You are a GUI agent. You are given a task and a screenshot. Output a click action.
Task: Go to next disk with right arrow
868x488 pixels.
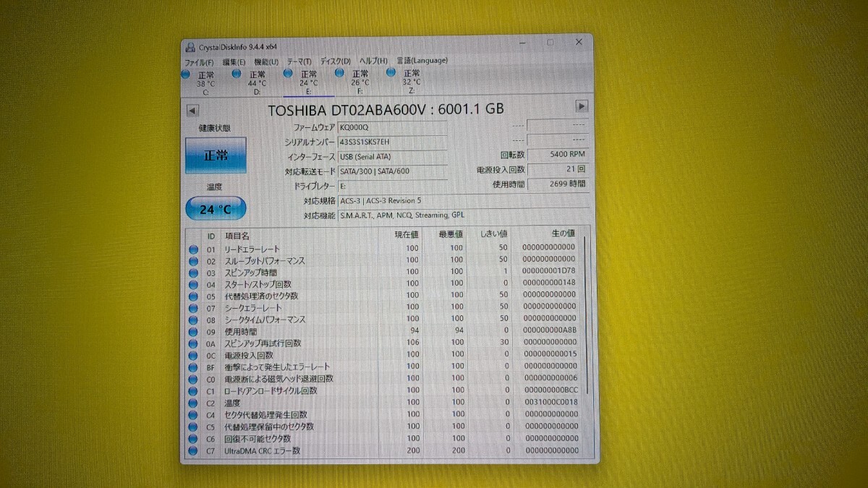pyautogui.click(x=582, y=106)
